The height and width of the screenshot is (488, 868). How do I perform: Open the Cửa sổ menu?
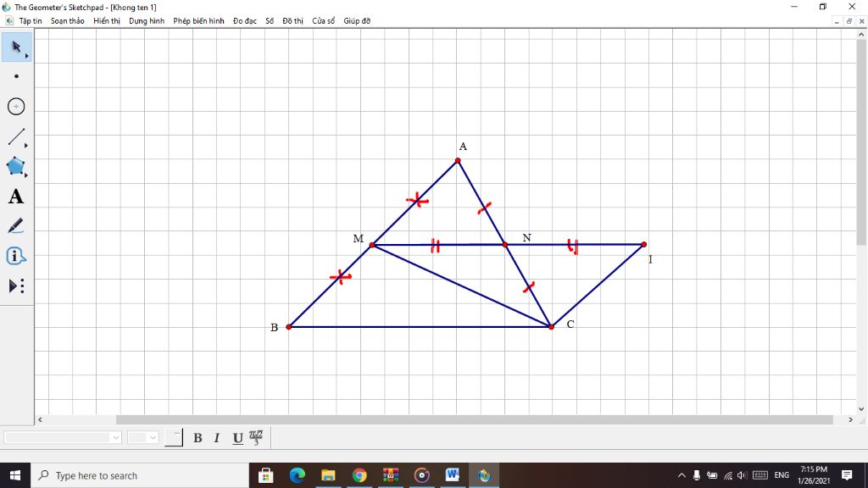pos(323,21)
